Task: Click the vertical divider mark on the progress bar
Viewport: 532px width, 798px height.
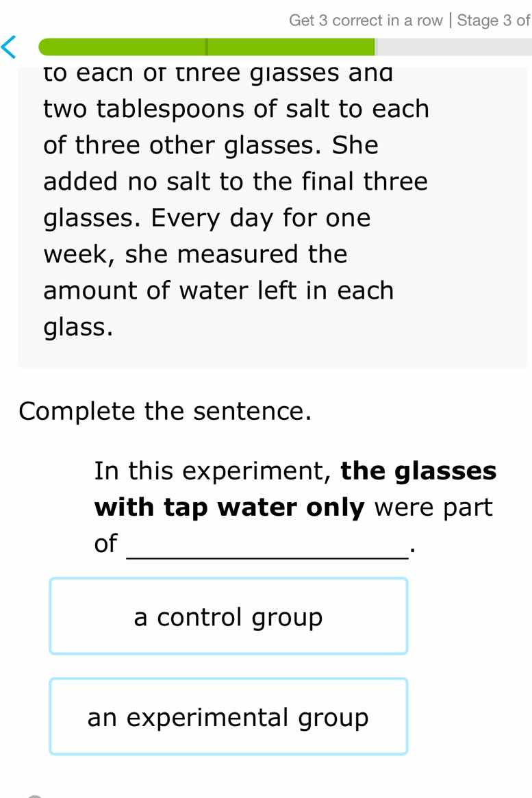Action: coord(206,47)
